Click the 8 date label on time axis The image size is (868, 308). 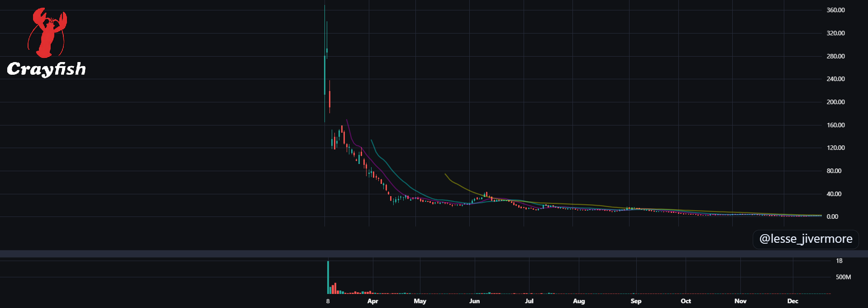coord(328,301)
